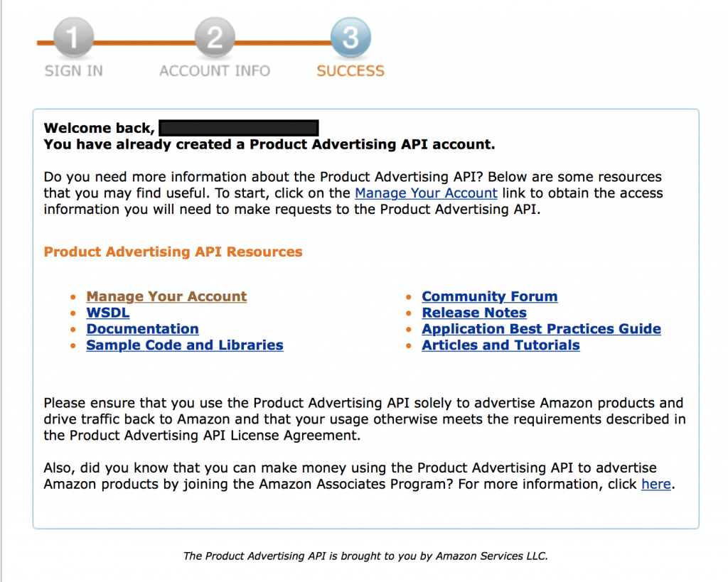The width and height of the screenshot is (728, 582).
Task: Open Manage Your Account in the resources list
Action: pos(166,296)
